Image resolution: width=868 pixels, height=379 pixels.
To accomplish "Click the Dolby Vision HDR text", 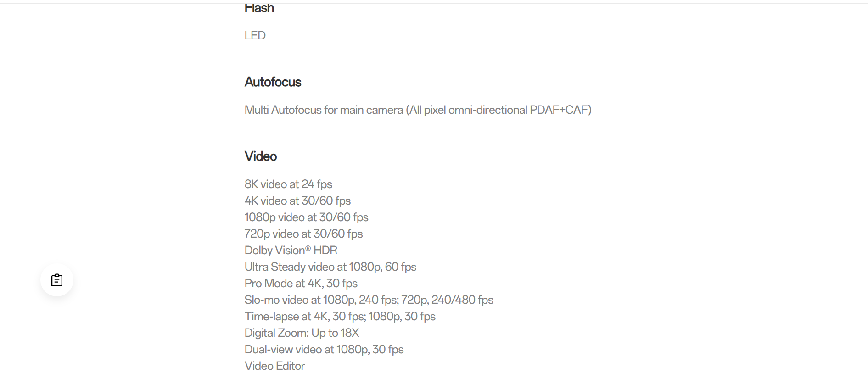I will click(291, 251).
